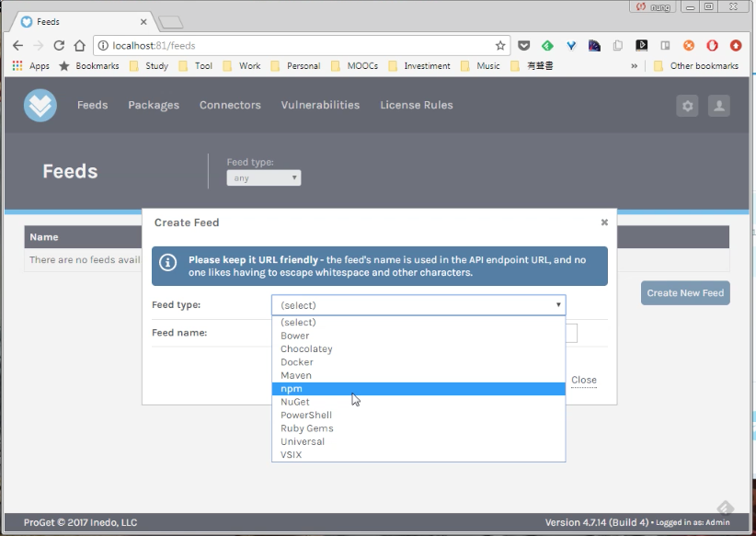Open the Vulnerabilities navigation menu
The height and width of the screenshot is (536, 756).
pyautogui.click(x=320, y=105)
